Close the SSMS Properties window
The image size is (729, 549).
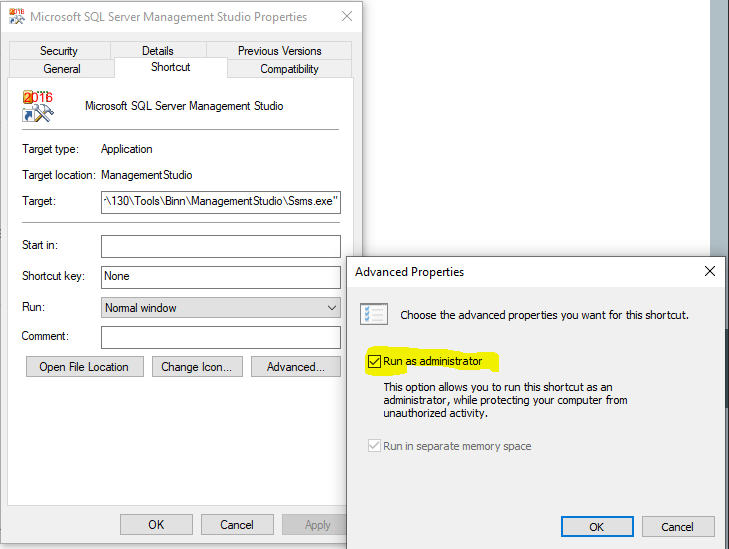point(347,16)
